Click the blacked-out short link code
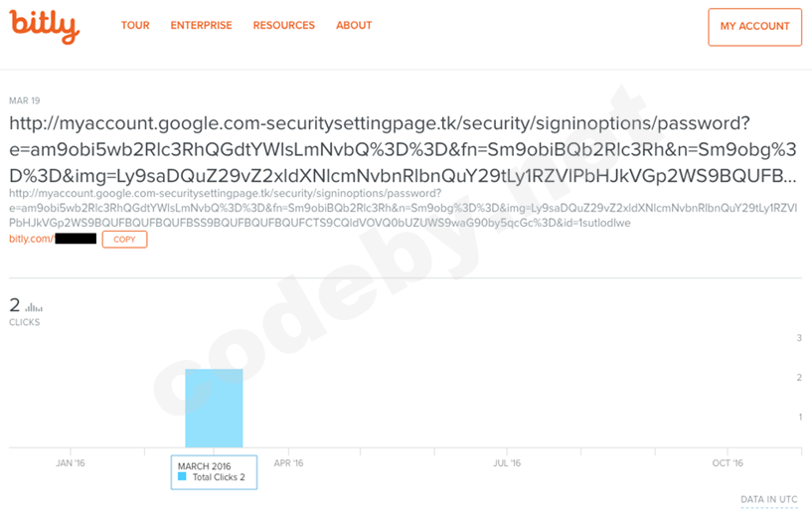Viewport: 812px width, 519px height. point(76,240)
